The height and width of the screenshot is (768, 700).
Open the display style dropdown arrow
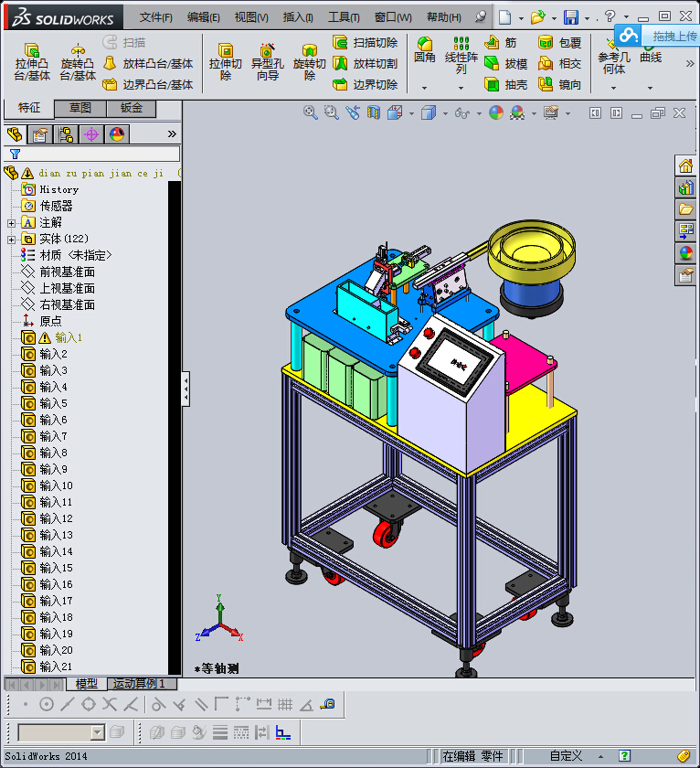click(x=445, y=113)
